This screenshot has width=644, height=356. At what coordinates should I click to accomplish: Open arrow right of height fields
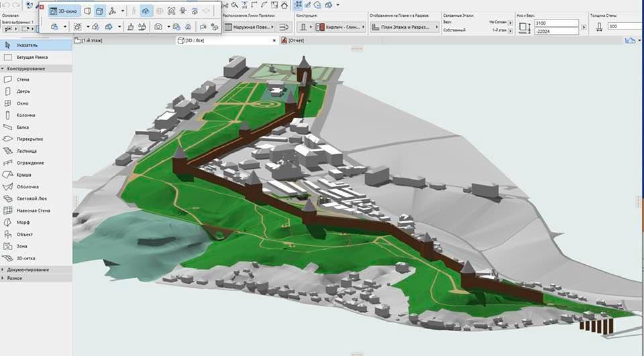[x=584, y=27]
